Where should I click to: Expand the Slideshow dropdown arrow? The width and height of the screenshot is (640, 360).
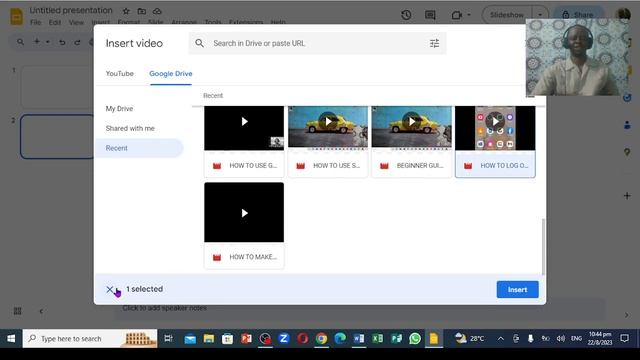540,15
